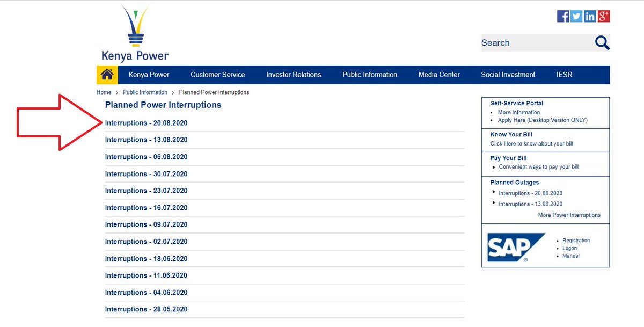The height and width of the screenshot is (327, 644).
Task: Open the Customer Service menu
Action: pos(217,75)
